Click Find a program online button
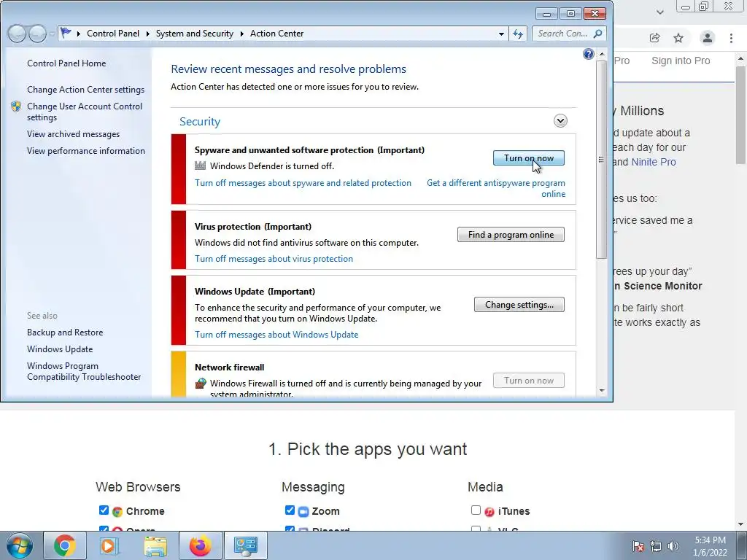This screenshot has width=747, height=560. (511, 234)
